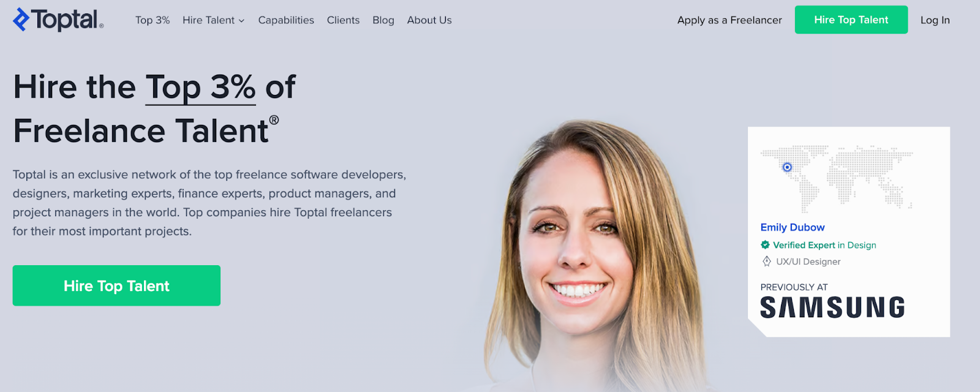The width and height of the screenshot is (980, 392).
Task: Click the green verified expert badge icon
Action: 765,245
